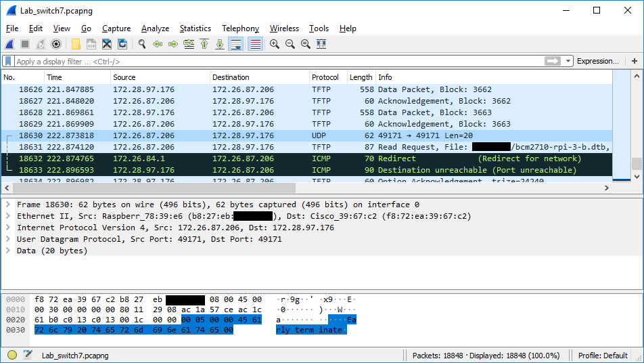The height and width of the screenshot is (363, 644).
Task: Click Profile: Default in status bar
Action: (x=603, y=356)
